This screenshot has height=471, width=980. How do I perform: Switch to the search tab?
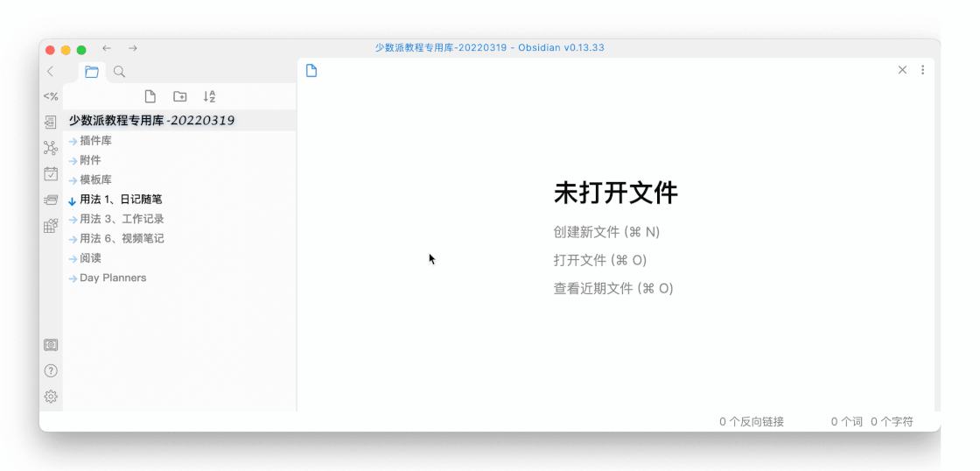pyautogui.click(x=120, y=72)
